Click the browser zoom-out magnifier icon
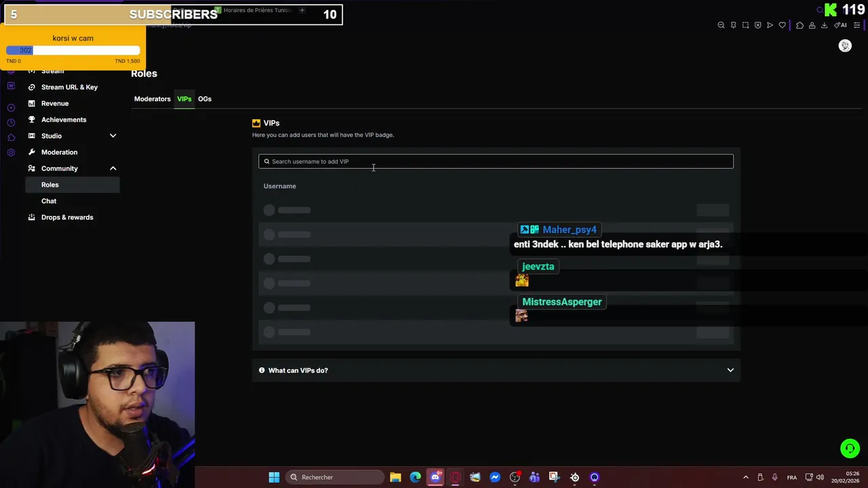The width and height of the screenshot is (868, 488). 721,25
